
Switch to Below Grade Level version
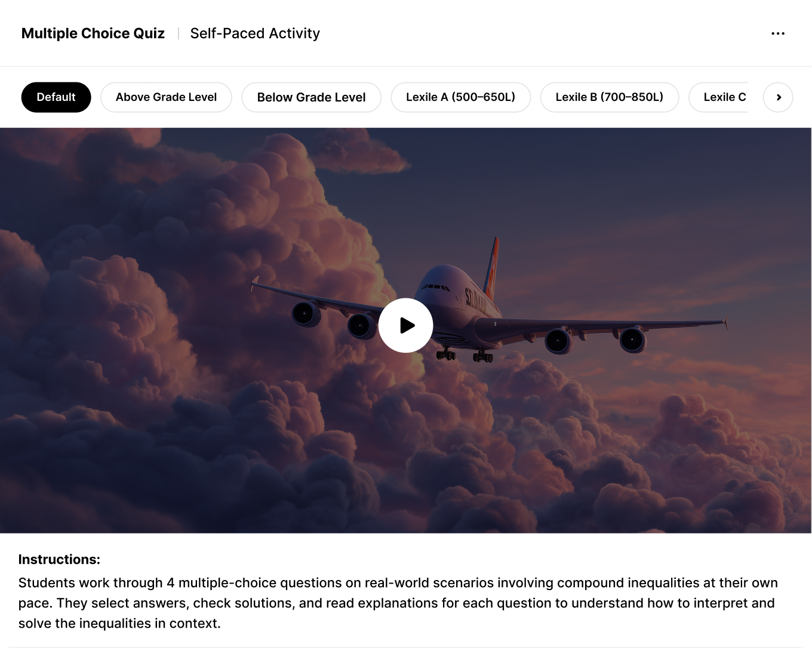(311, 97)
